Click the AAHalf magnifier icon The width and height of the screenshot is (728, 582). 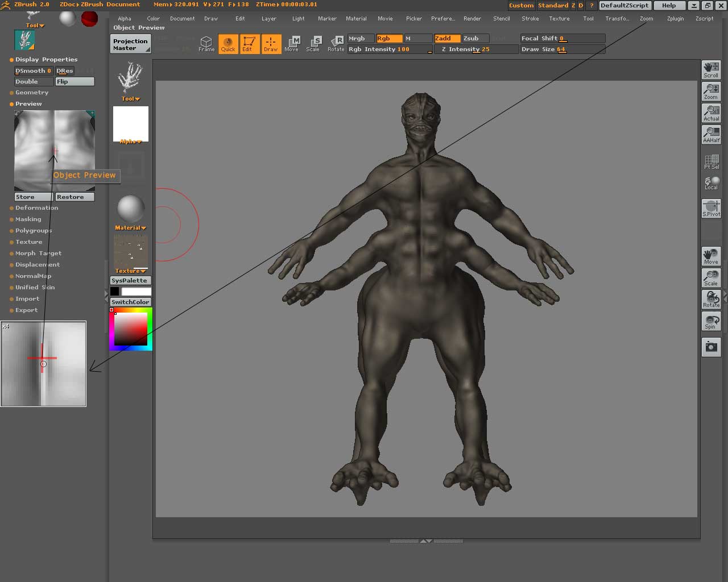[711, 134]
